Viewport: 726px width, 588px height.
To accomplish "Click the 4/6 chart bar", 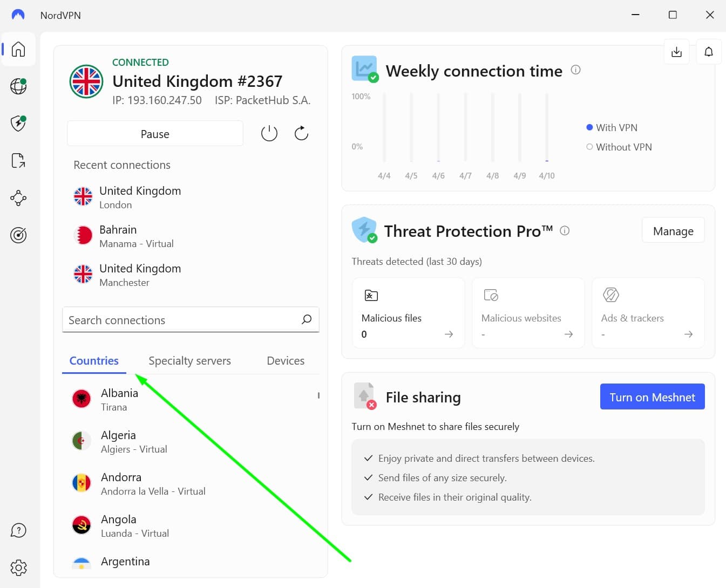I will (438, 127).
